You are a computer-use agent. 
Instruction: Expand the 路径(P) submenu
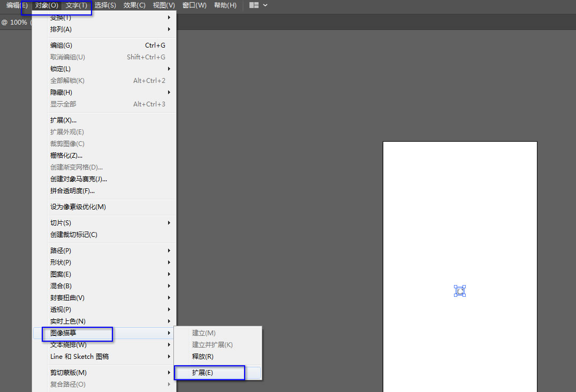pos(60,251)
